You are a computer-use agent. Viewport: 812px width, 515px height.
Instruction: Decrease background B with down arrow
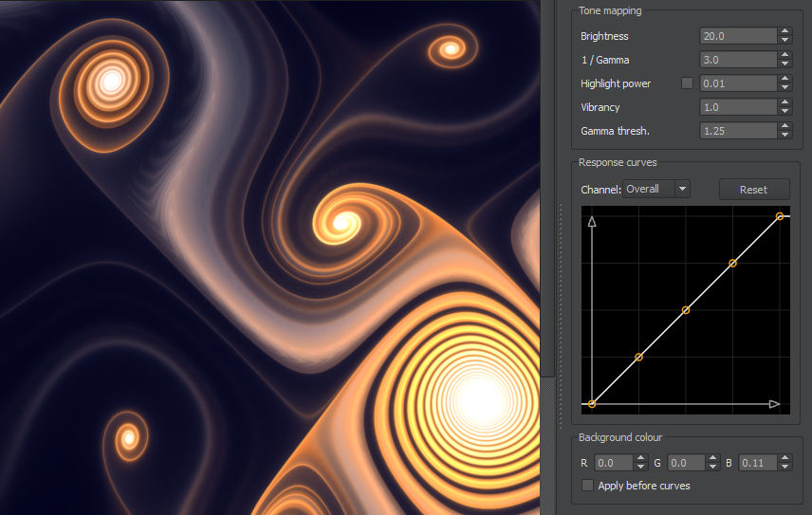(785, 467)
